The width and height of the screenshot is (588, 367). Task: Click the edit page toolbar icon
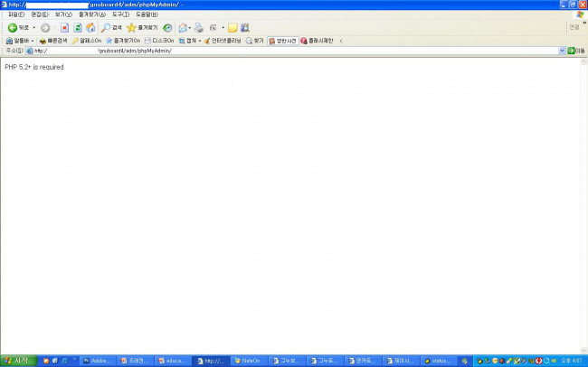(x=213, y=28)
